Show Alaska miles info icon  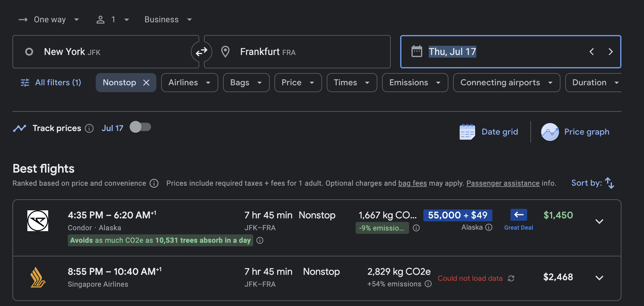[x=489, y=227]
